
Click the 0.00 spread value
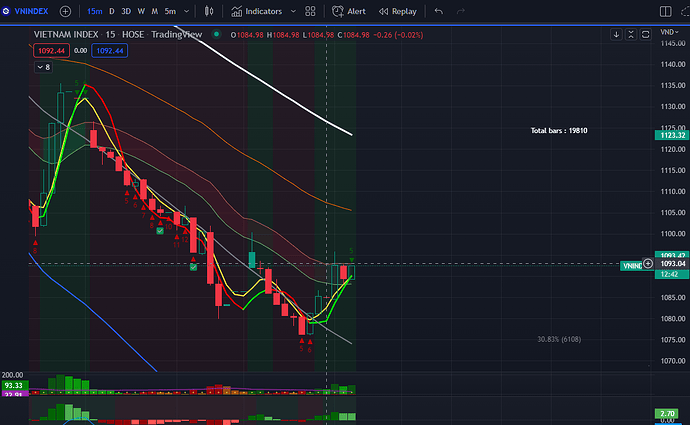tap(80, 51)
